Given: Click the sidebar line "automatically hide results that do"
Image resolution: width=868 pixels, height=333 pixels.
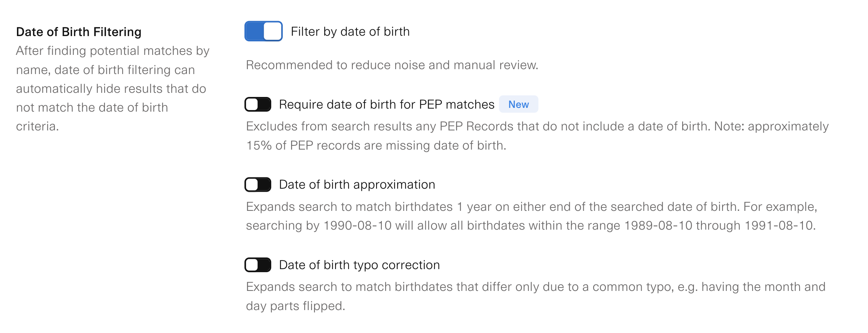Looking at the screenshot, I should pyautogui.click(x=111, y=89).
